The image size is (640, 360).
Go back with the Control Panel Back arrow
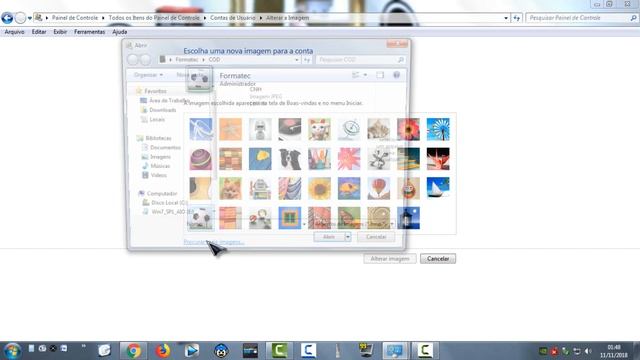[x=7, y=18]
